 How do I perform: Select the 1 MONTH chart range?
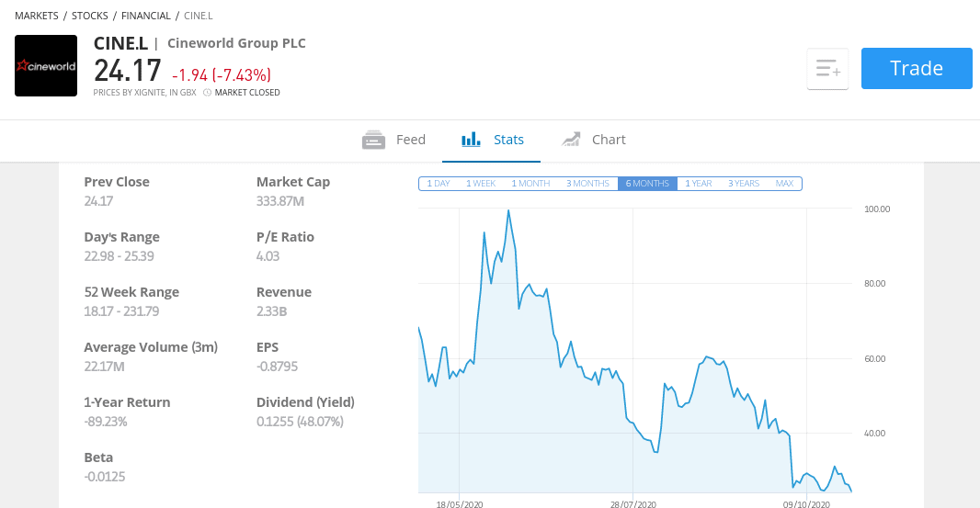[530, 184]
